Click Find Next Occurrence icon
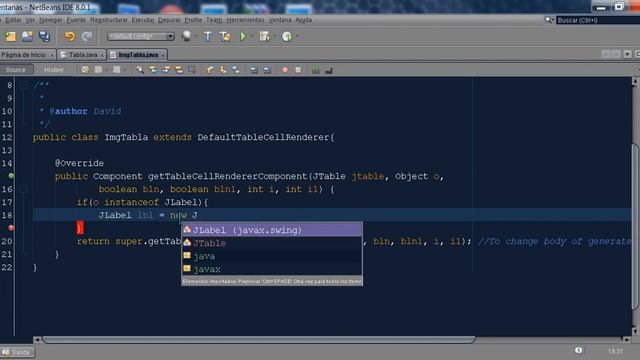This screenshot has width=640, height=360. click(166, 70)
